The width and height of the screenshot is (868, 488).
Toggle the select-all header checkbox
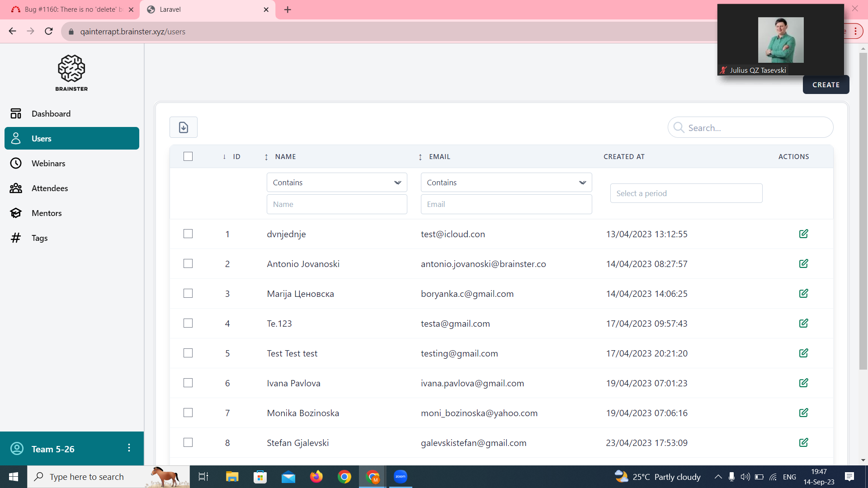(x=188, y=156)
